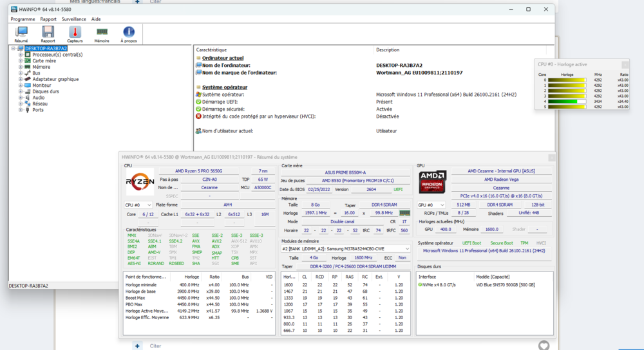Click the Citer link at the bottom
The height and width of the screenshot is (350, 644).
(x=155, y=345)
